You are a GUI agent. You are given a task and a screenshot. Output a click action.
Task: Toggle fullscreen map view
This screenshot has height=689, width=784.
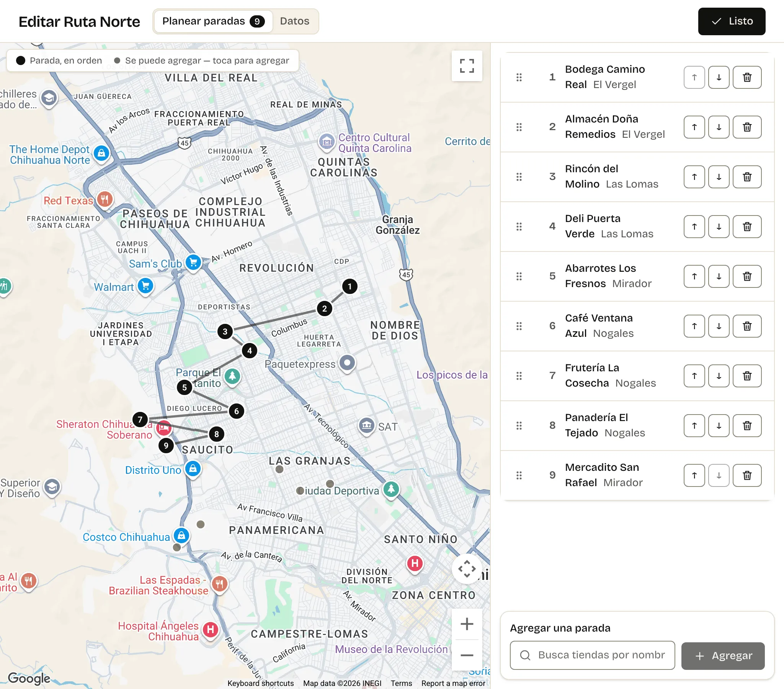pyautogui.click(x=466, y=66)
